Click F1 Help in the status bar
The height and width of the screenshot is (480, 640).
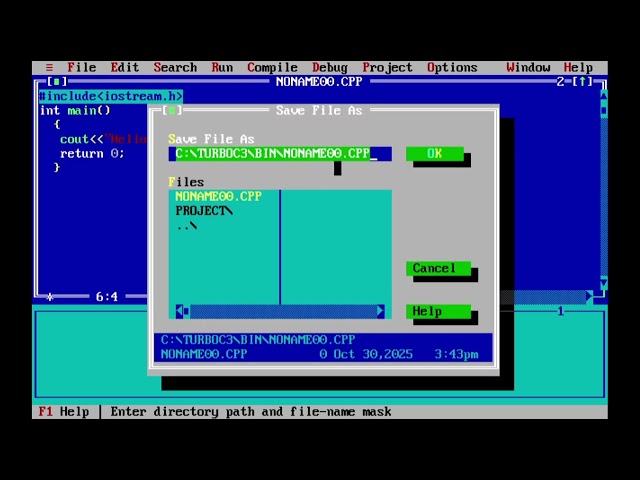[64, 411]
